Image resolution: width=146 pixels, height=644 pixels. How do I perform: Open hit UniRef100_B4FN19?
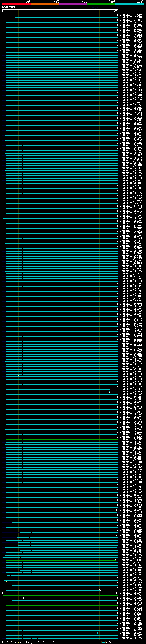point(131,27)
